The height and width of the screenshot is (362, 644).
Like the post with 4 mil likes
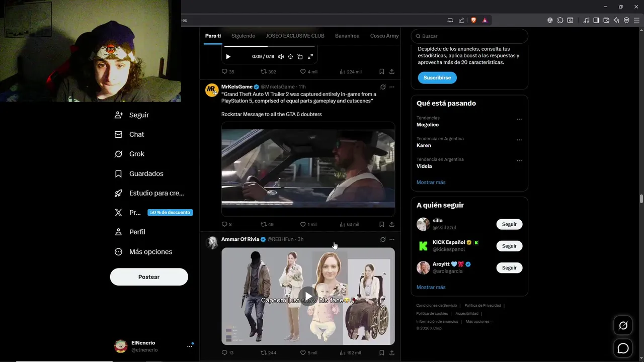308,71
